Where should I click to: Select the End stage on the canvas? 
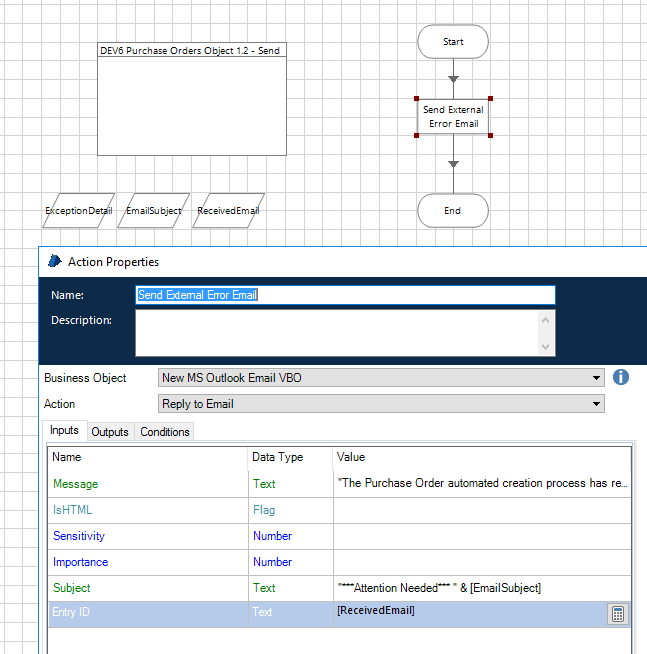(x=453, y=211)
